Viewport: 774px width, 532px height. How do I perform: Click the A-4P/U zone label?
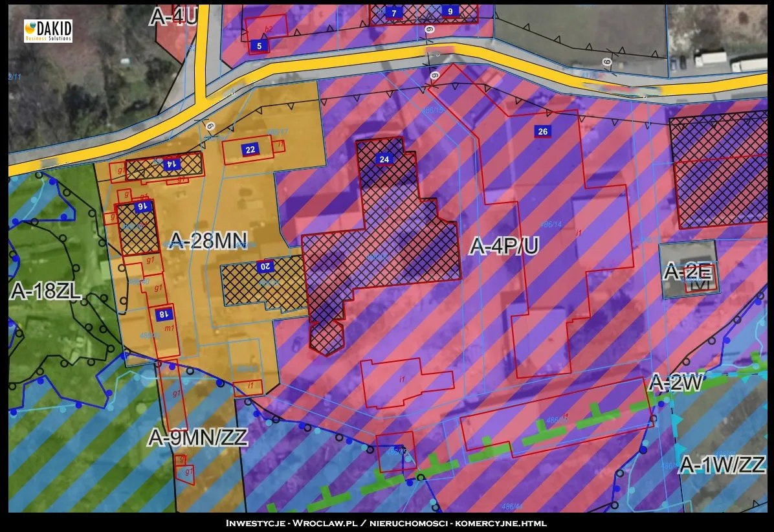(504, 246)
